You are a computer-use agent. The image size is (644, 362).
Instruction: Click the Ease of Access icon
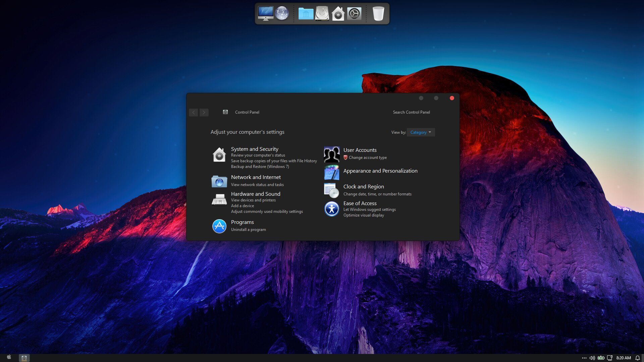coord(331,209)
